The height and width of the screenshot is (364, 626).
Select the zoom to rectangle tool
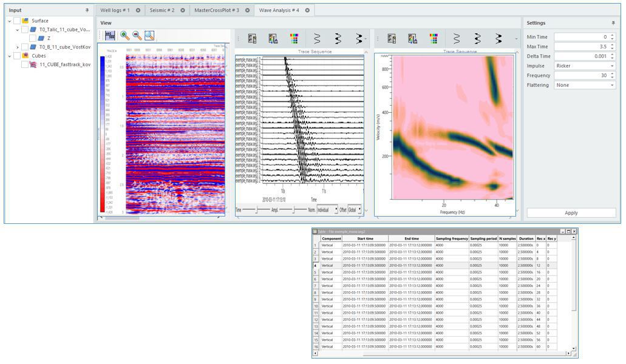[x=149, y=35]
